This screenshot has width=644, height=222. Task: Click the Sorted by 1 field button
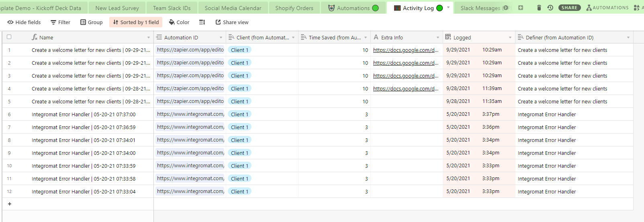136,22
